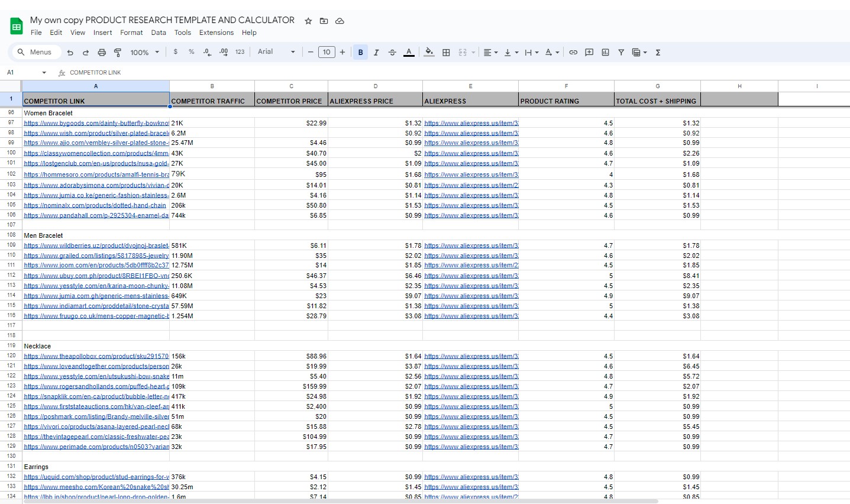Open the borders options
This screenshot has height=504, width=850.
(446, 52)
